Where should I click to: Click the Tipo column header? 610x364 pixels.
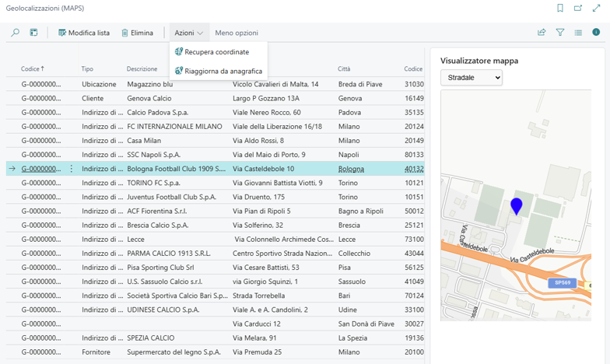pos(87,68)
